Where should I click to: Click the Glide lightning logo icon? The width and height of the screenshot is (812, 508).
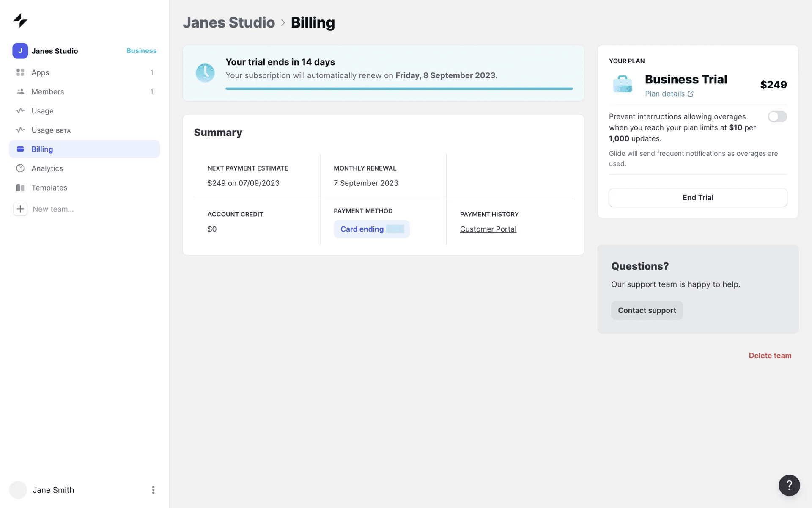20,20
